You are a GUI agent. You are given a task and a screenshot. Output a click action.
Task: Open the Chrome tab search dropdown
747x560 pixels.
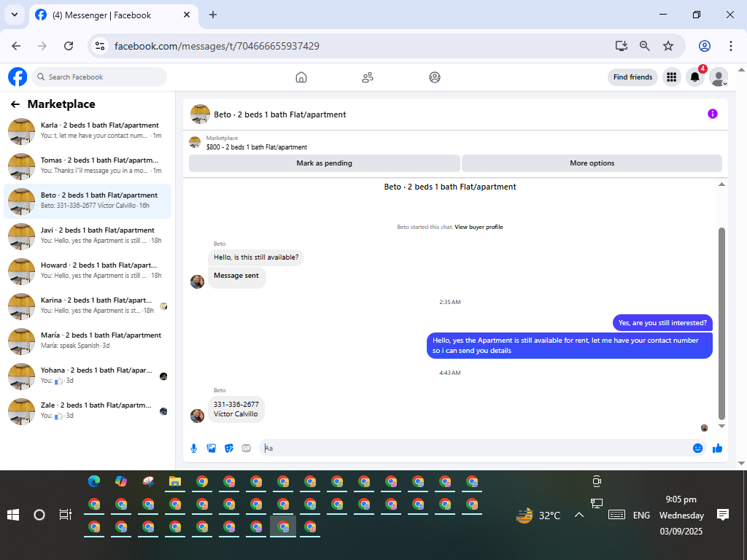(x=15, y=15)
